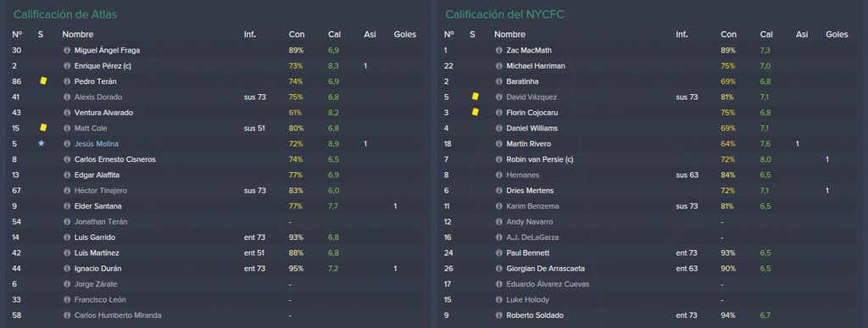This screenshot has height=328, width=868.
Task: Click Matt Cole's yellow card icon
Action: click(43, 128)
